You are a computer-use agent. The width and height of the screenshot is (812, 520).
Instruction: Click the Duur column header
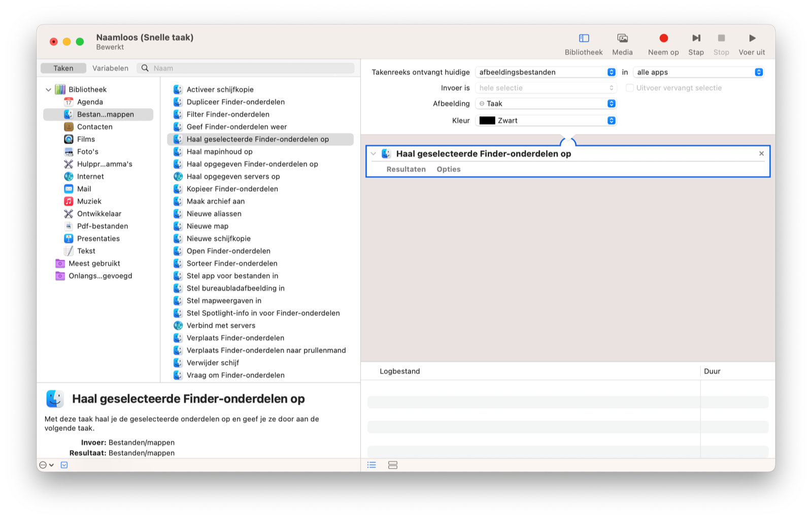[x=712, y=371]
